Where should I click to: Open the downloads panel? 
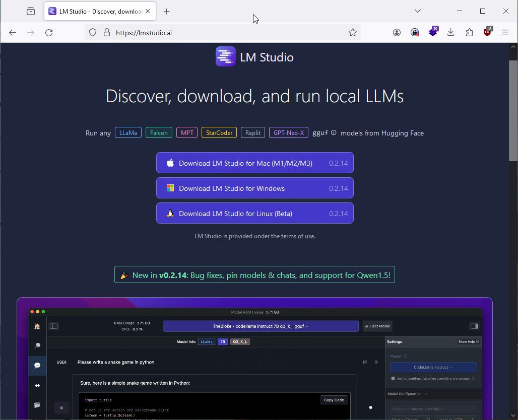click(x=450, y=32)
